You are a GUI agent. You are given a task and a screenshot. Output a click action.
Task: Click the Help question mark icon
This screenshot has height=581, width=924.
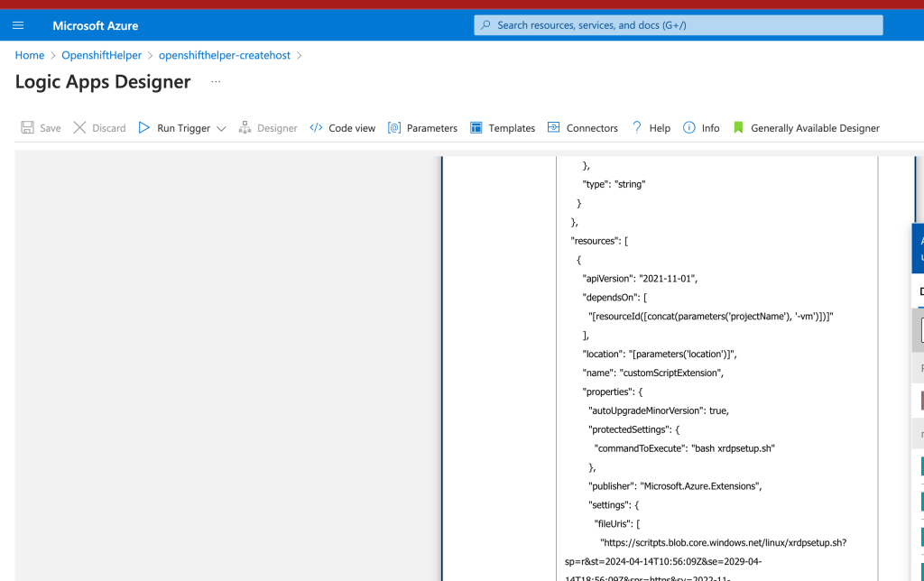tap(636, 128)
